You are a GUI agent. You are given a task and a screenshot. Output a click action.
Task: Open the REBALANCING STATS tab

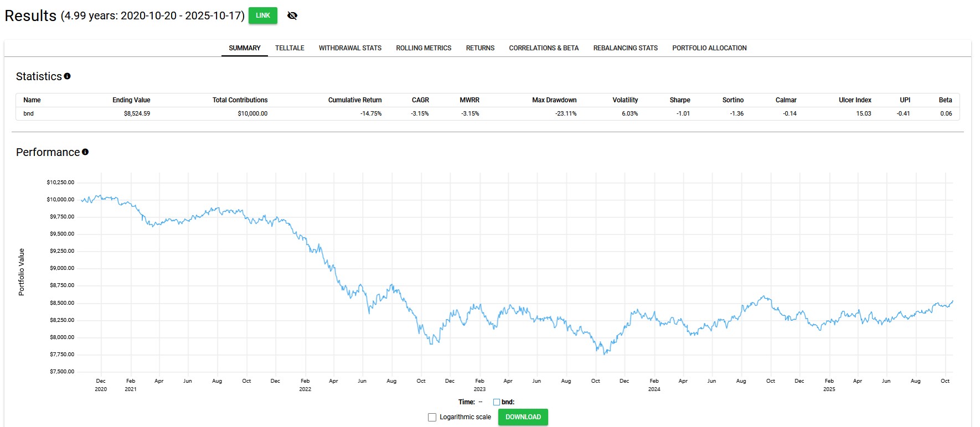[626, 48]
